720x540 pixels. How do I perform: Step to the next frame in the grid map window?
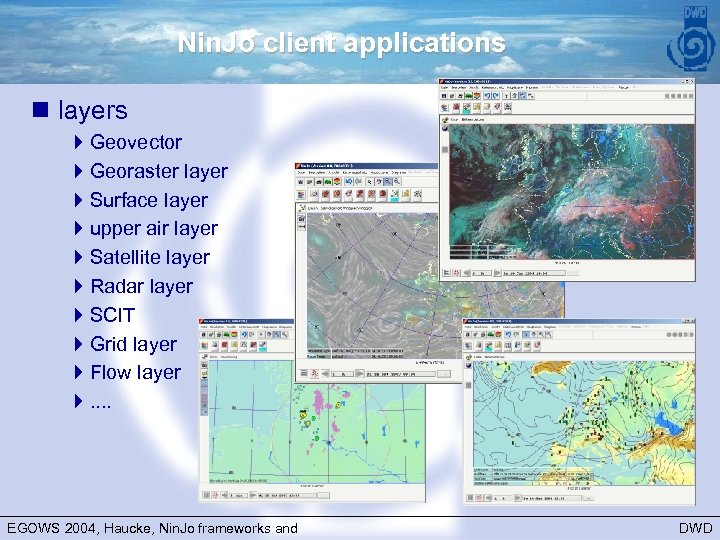518,498
